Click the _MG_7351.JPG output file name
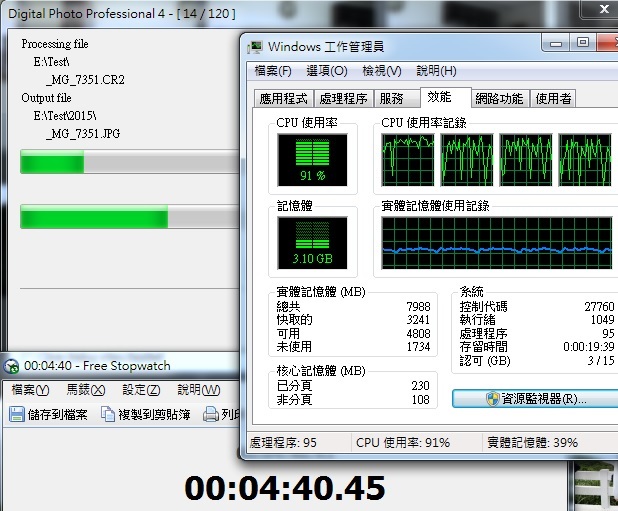The width and height of the screenshot is (618, 511). click(83, 134)
